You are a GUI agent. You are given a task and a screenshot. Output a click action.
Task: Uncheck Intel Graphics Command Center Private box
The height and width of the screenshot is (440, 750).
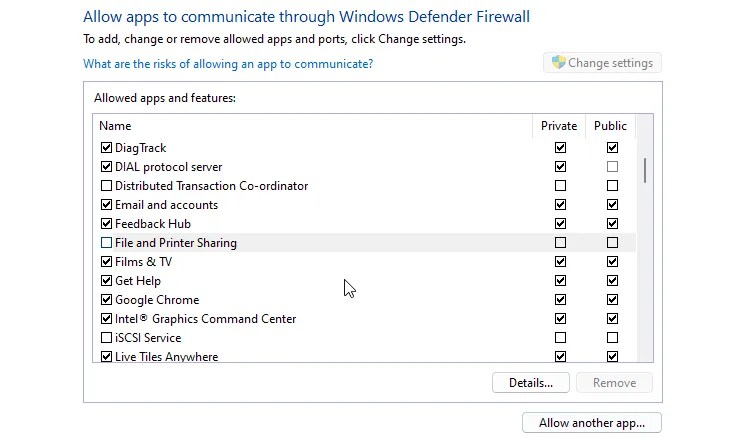[x=560, y=319]
